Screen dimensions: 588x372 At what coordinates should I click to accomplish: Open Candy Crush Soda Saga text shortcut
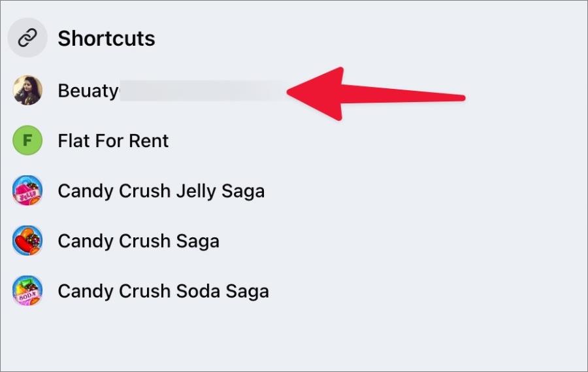[163, 292]
